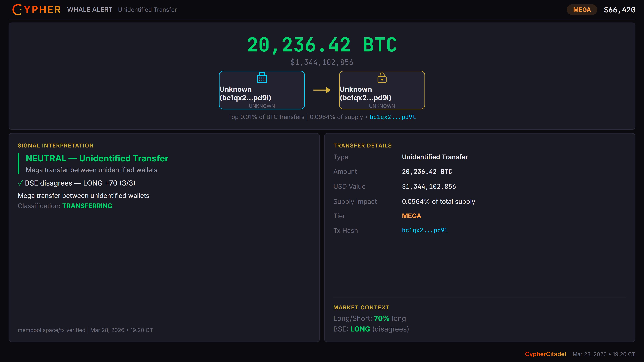Click the 20,236.42 BTC headline amount

tap(322, 45)
